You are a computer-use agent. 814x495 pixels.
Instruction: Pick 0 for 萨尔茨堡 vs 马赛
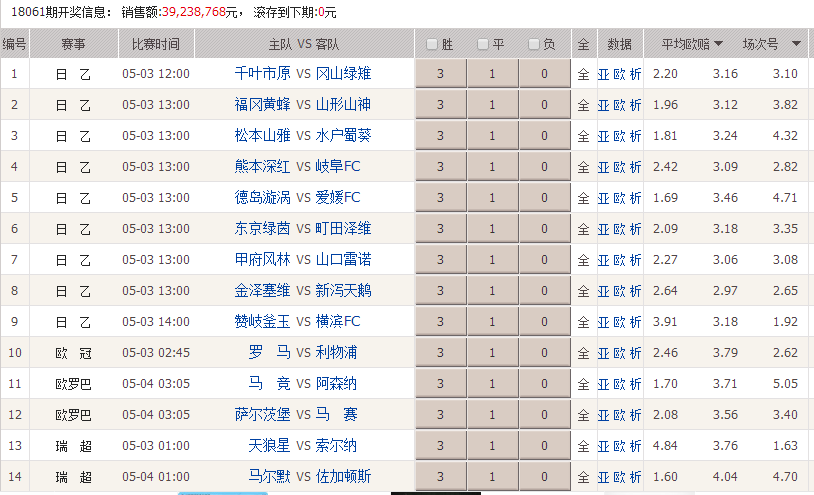pyautogui.click(x=544, y=415)
